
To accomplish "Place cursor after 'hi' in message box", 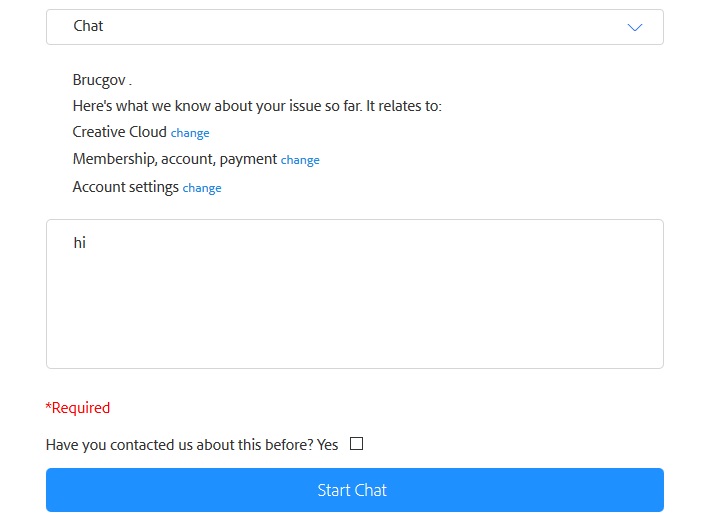I will coord(88,242).
